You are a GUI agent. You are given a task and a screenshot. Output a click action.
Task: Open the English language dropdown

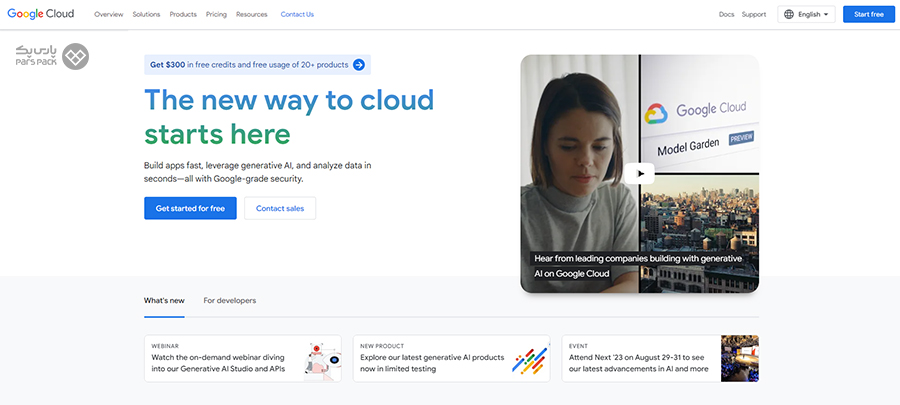[806, 14]
